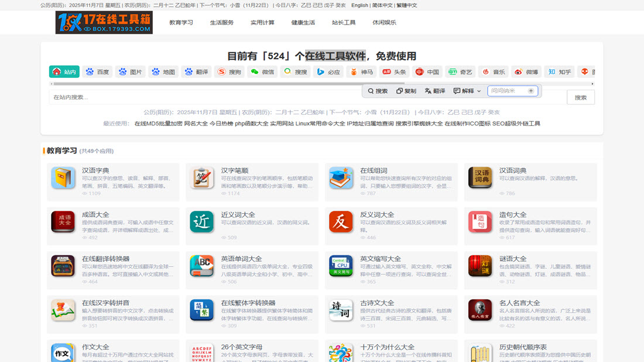
Task: Open the 在线组词 book stack icon
Action: click(341, 178)
